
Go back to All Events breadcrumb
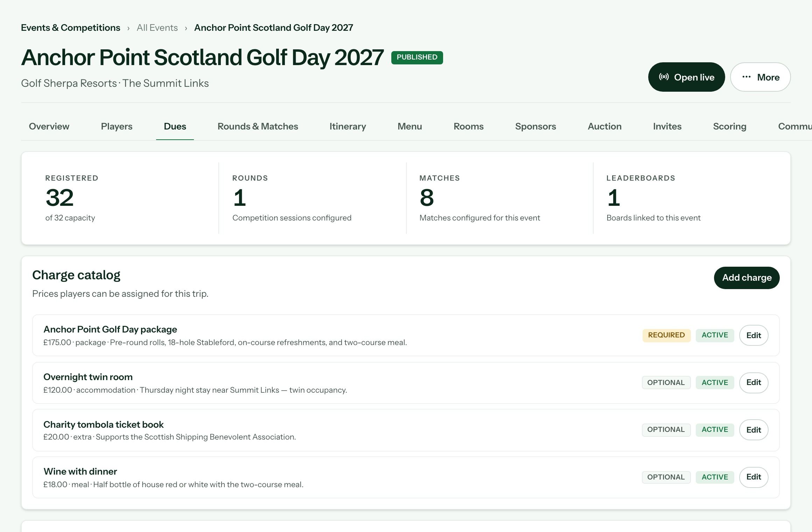(x=157, y=28)
